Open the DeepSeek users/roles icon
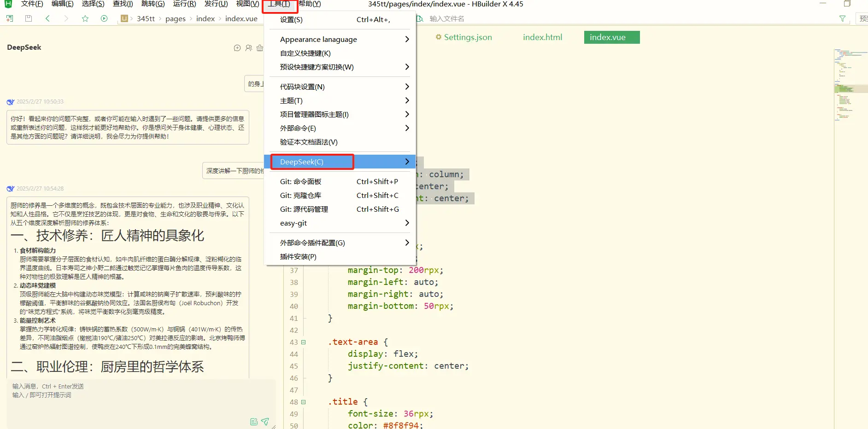This screenshot has height=429, width=868. [x=249, y=48]
